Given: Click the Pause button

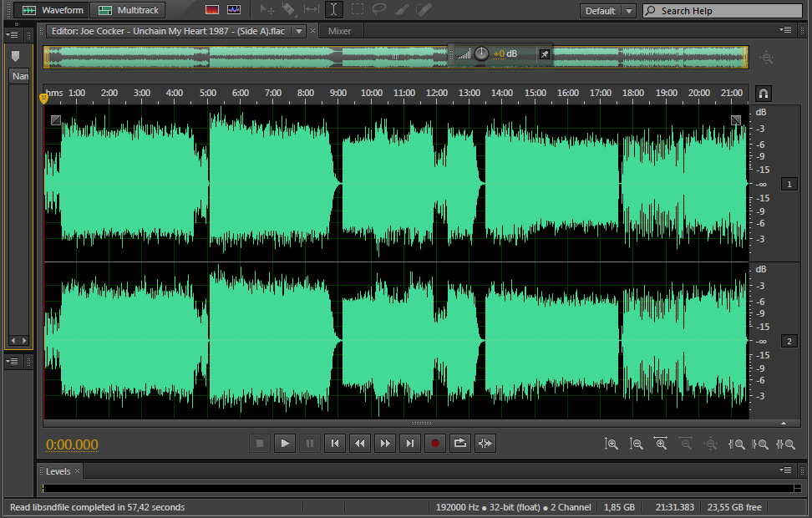Looking at the screenshot, I should click(310, 444).
